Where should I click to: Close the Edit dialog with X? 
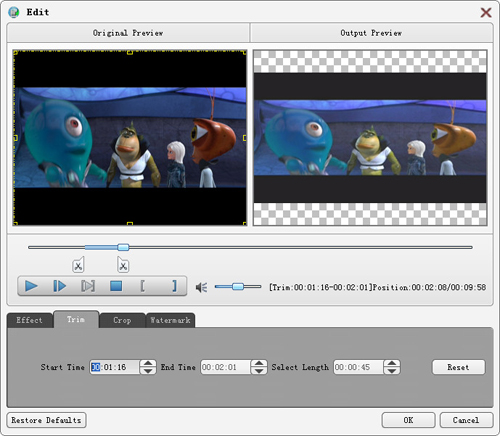tap(486, 13)
